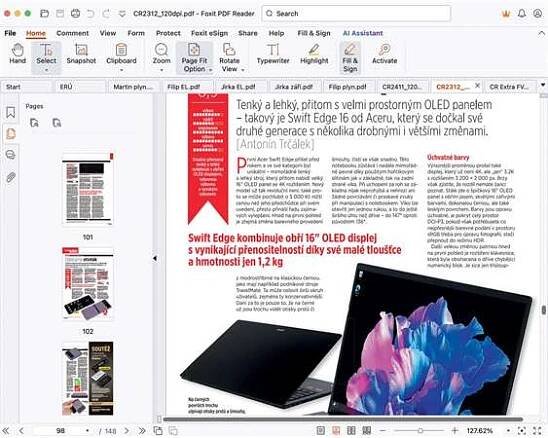Open Pages thumbnail side panel

(x=11, y=134)
